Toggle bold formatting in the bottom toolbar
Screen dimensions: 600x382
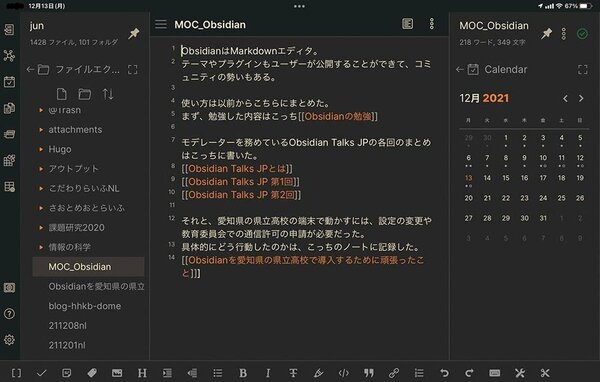point(243,373)
